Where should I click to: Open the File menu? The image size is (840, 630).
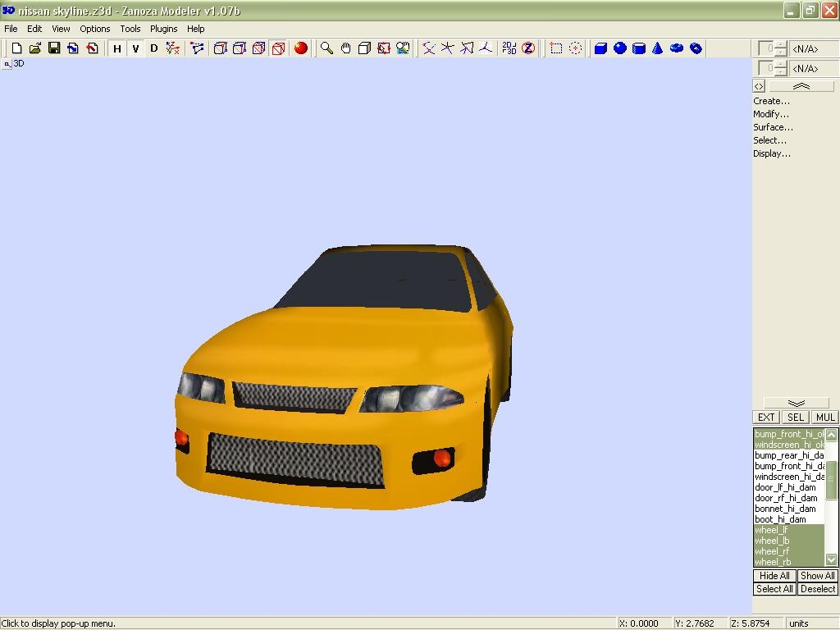pyautogui.click(x=11, y=29)
